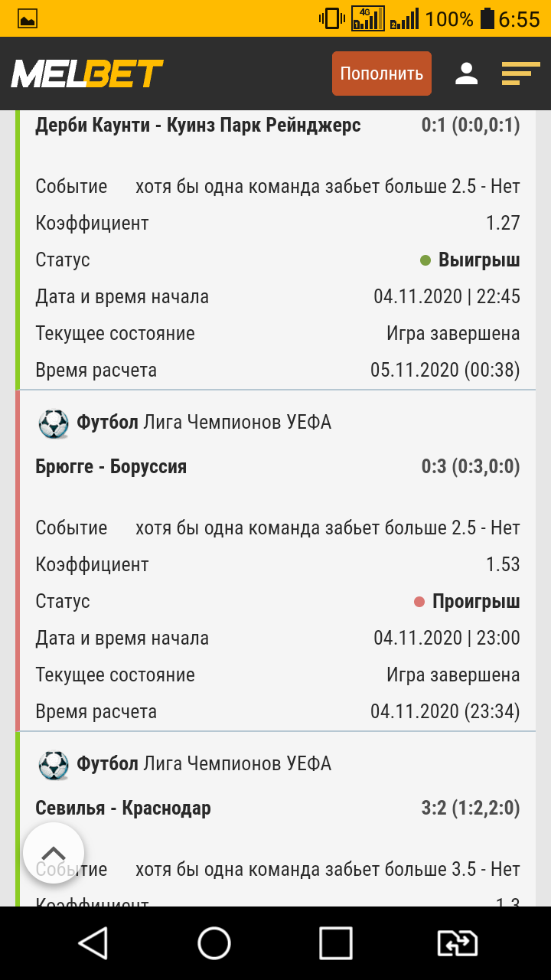
Task: Open the Брюгге - Боруссия match title
Action: [x=111, y=466]
